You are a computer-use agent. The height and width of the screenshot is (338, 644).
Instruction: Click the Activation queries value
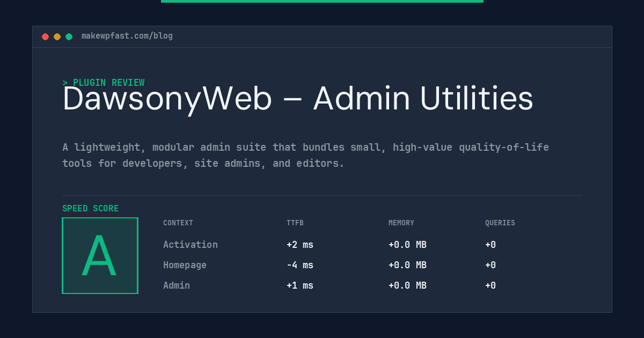tap(491, 245)
